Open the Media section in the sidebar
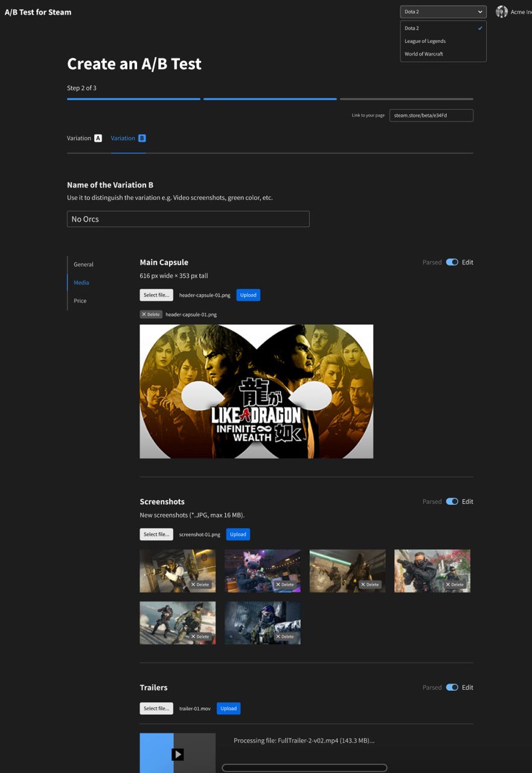This screenshot has width=532, height=773. click(x=82, y=283)
